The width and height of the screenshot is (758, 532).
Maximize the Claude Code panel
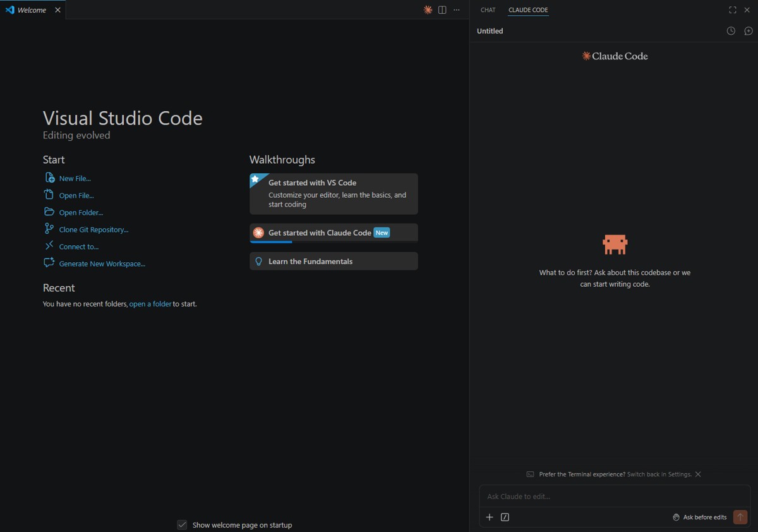[733, 10]
